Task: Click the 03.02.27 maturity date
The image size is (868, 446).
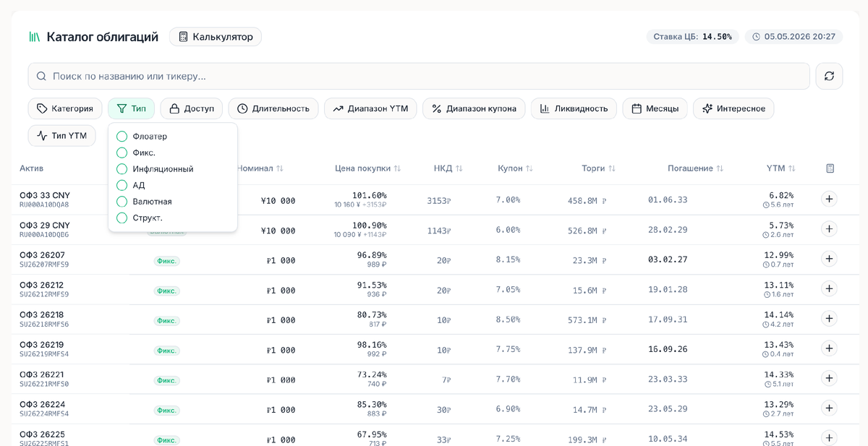Action: [668, 260]
